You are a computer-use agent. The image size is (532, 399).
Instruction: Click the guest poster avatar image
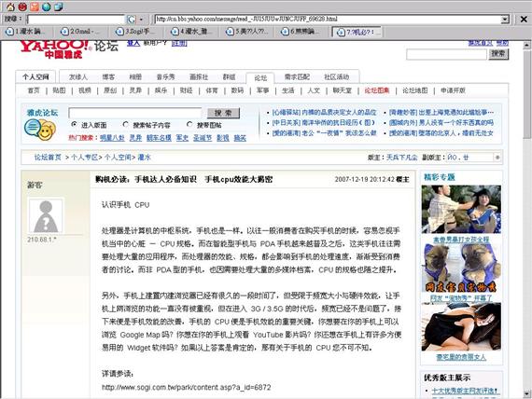(46, 216)
